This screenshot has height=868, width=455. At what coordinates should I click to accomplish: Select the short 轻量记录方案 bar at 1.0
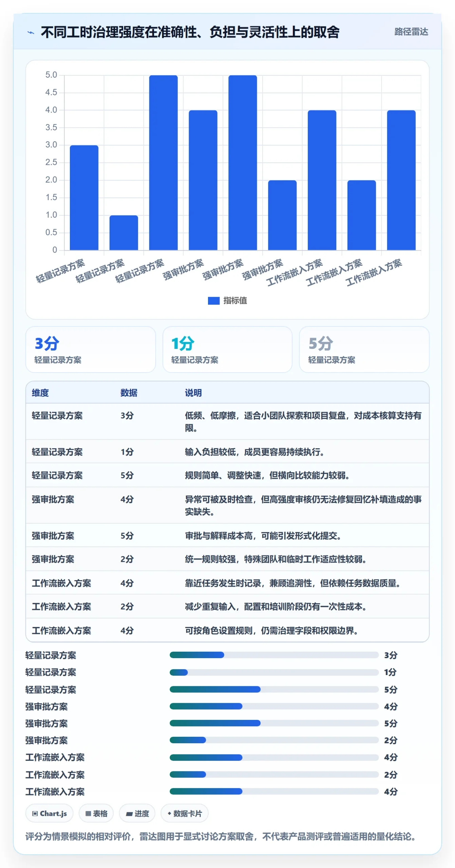coord(124,233)
